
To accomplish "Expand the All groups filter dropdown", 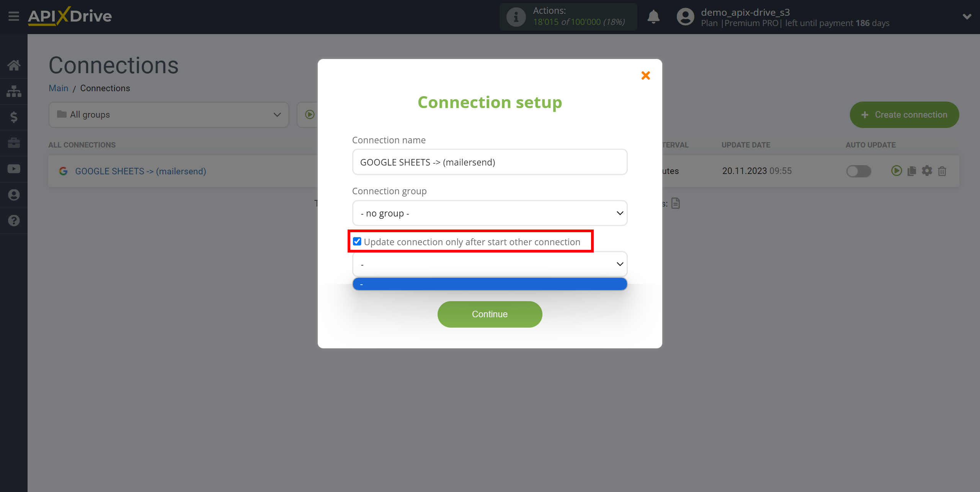I will pyautogui.click(x=167, y=114).
